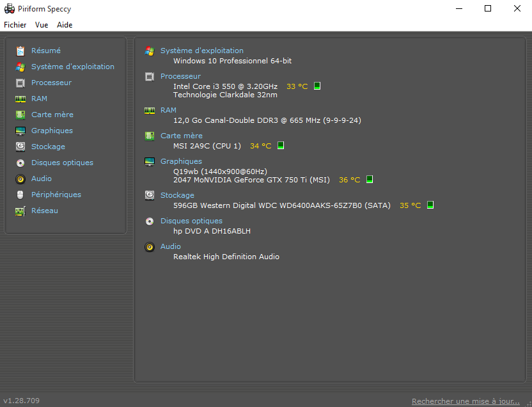Viewport: 532px width, 407px height.
Task: Click the Audio heading link in summary
Action: tap(170, 246)
